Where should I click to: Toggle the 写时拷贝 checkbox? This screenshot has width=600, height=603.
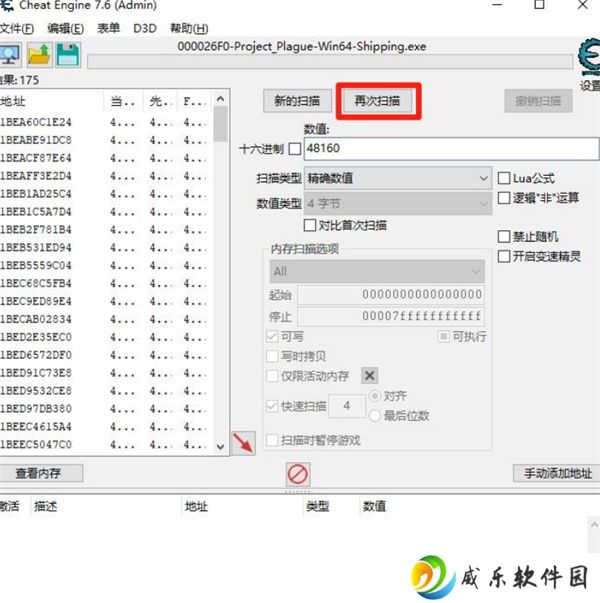(272, 356)
